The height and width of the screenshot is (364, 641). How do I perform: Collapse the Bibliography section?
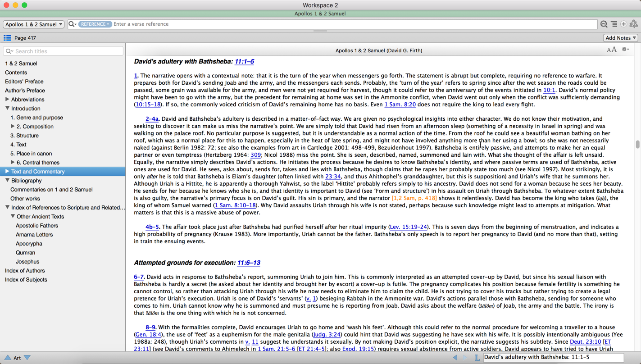7,180
